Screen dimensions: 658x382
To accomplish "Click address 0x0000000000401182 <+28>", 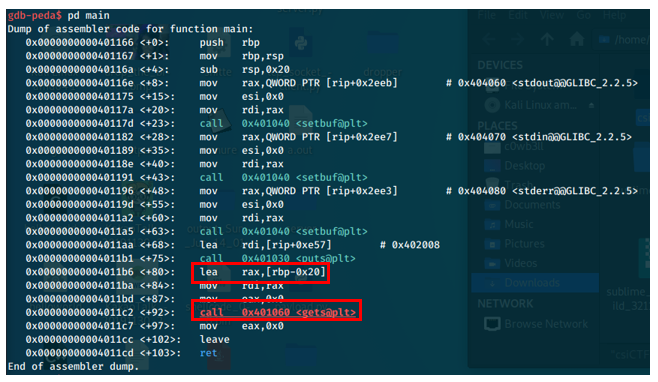I will [x=100, y=137].
